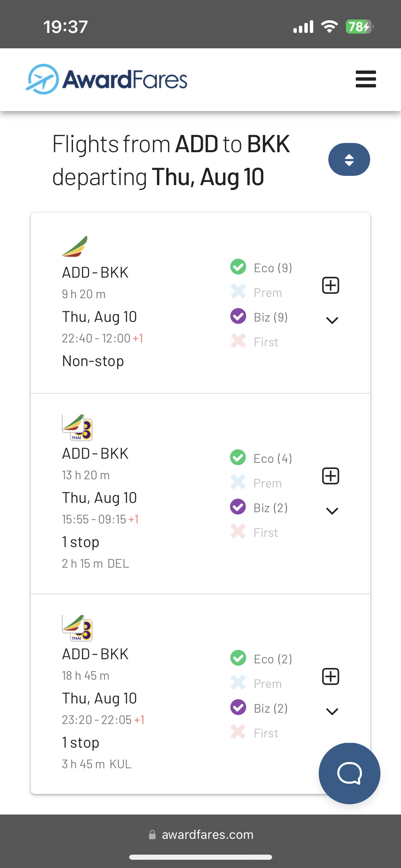Click the Eco (9) green checkmark
Screen dimensions: 401x868
pyautogui.click(x=238, y=267)
